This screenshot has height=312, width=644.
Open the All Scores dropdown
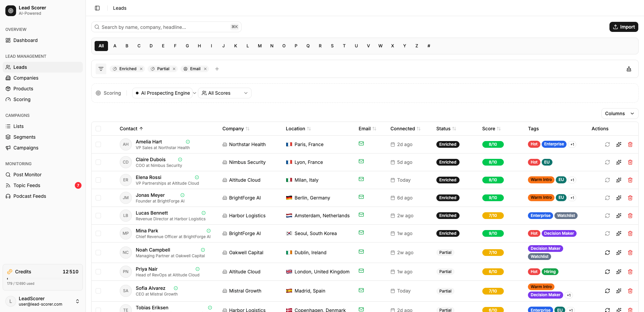(225, 93)
